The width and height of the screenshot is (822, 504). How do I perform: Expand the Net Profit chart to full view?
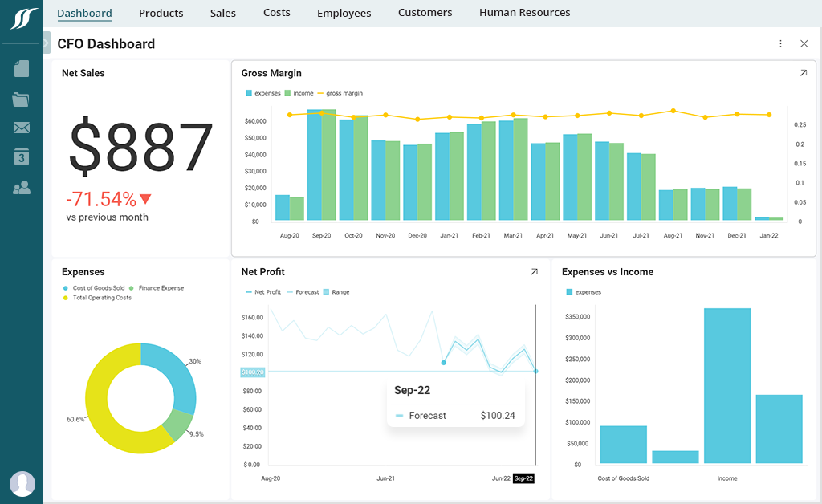(x=535, y=272)
